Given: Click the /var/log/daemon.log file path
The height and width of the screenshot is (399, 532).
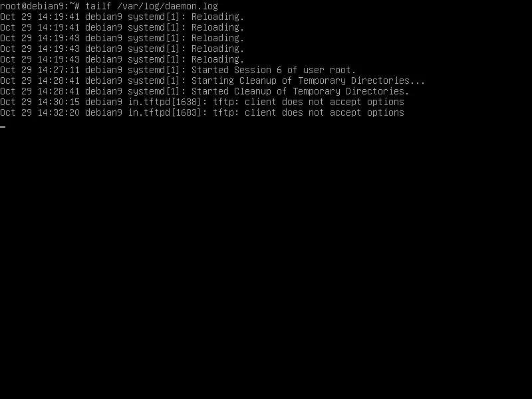Looking at the screenshot, I should coord(168,6).
